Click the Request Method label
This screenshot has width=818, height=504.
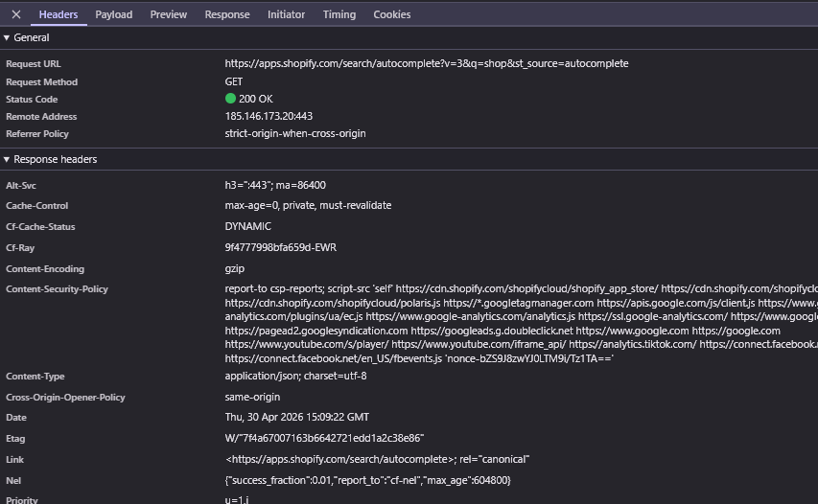(42, 82)
